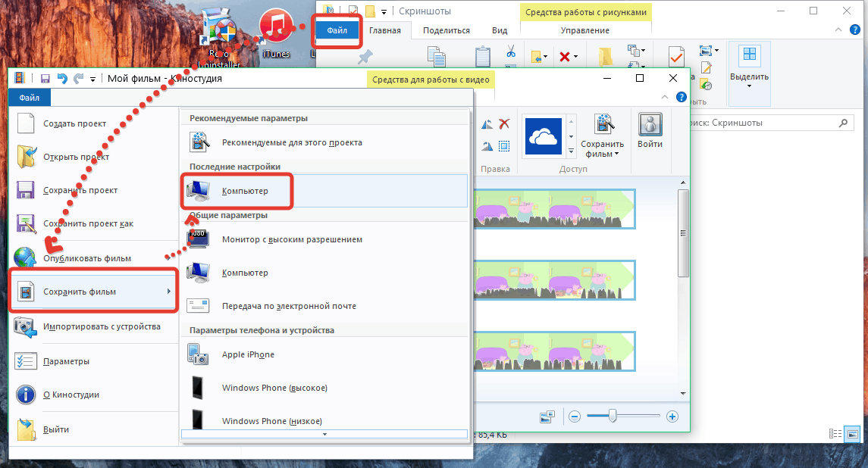868x468 pixels.
Task: Click red X delete icon in Правка
Action: [504, 124]
